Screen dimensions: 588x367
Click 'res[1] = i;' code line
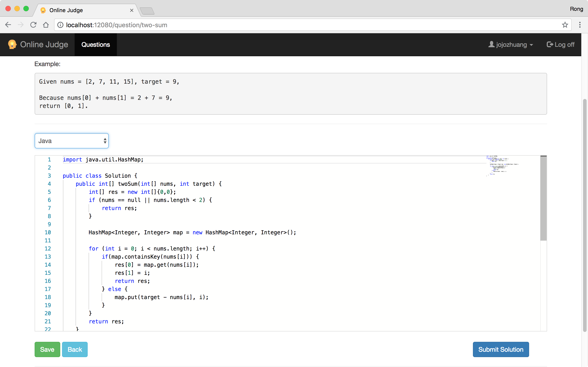pyautogui.click(x=132, y=273)
